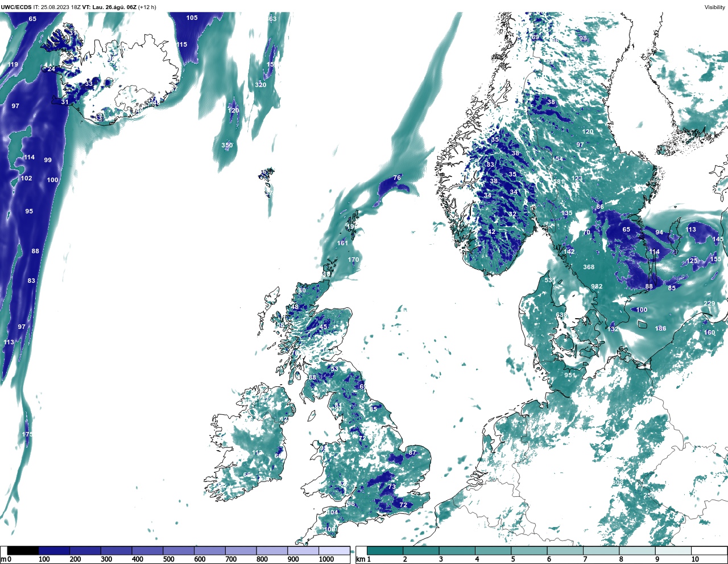The width and height of the screenshot is (728, 564).
Task: Click the '160' value near the right edge
Action: 709,332
